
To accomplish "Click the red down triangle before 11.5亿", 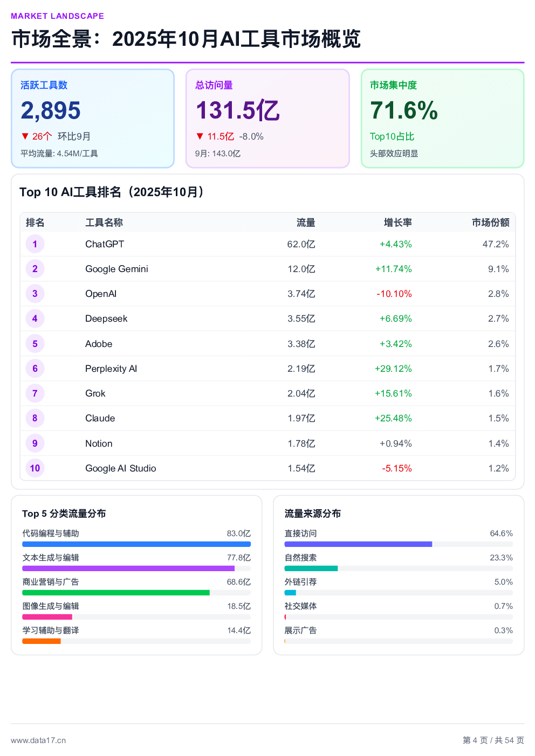I will 200,136.
